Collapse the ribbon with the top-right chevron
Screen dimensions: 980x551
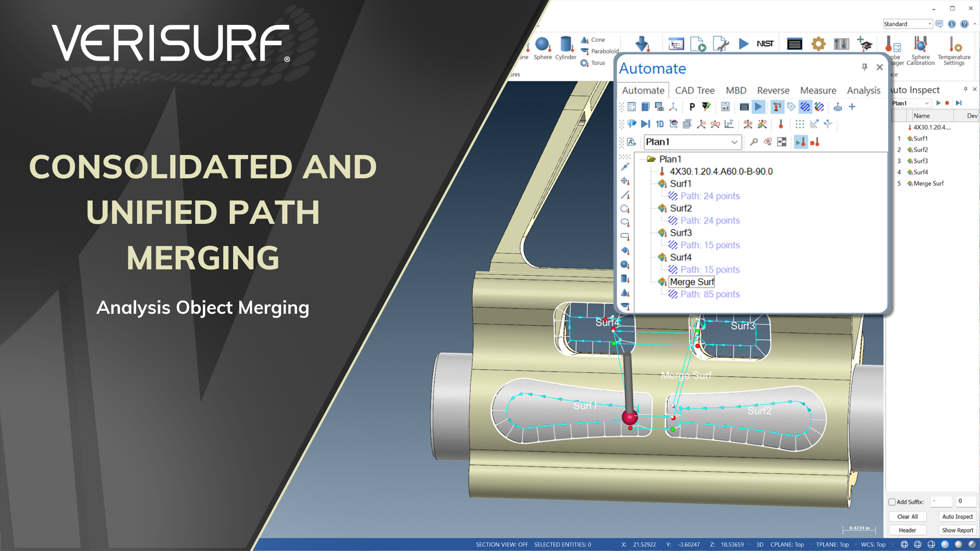click(x=975, y=24)
